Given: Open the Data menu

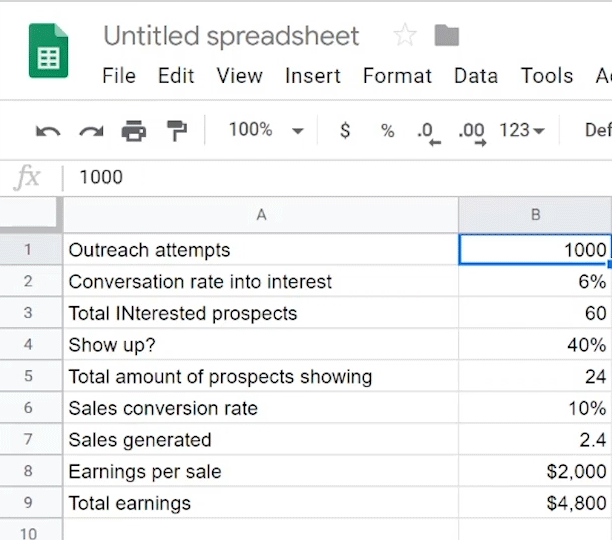Looking at the screenshot, I should (x=476, y=76).
